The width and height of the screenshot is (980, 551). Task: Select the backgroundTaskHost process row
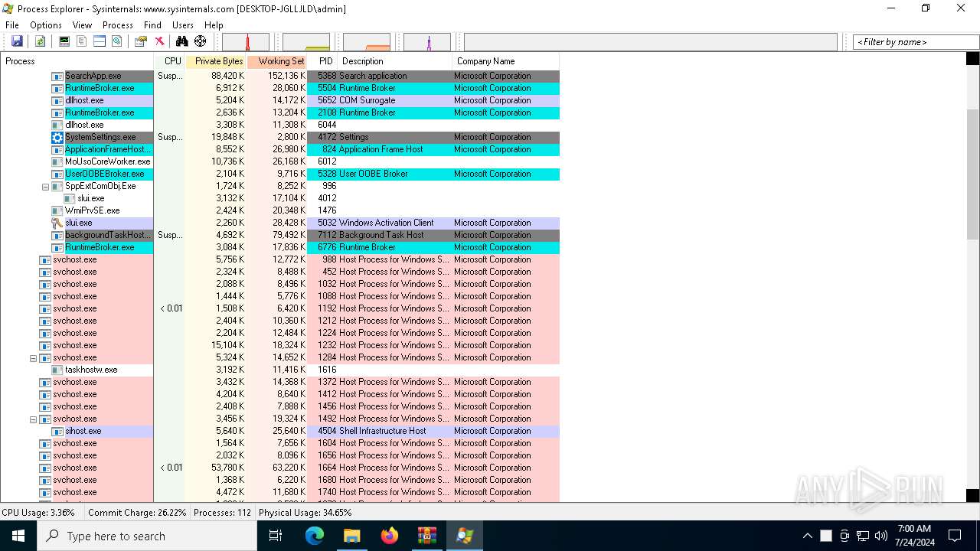coord(279,235)
